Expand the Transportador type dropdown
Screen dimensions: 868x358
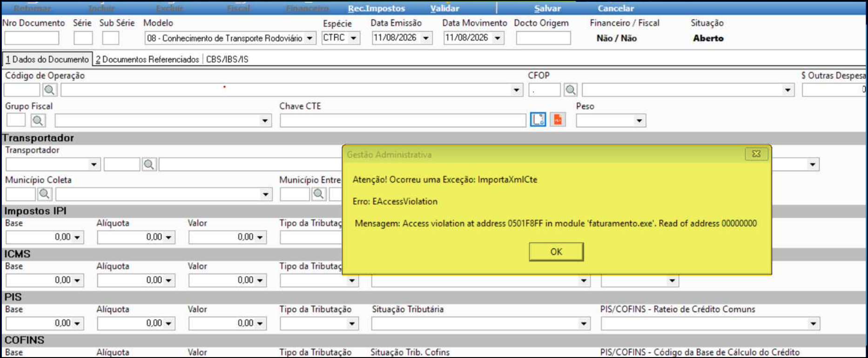tap(94, 165)
